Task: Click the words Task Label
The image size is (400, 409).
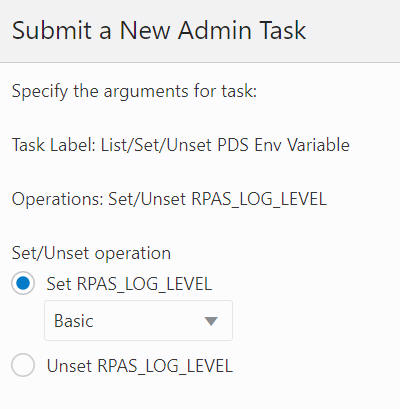Action: click(x=54, y=145)
